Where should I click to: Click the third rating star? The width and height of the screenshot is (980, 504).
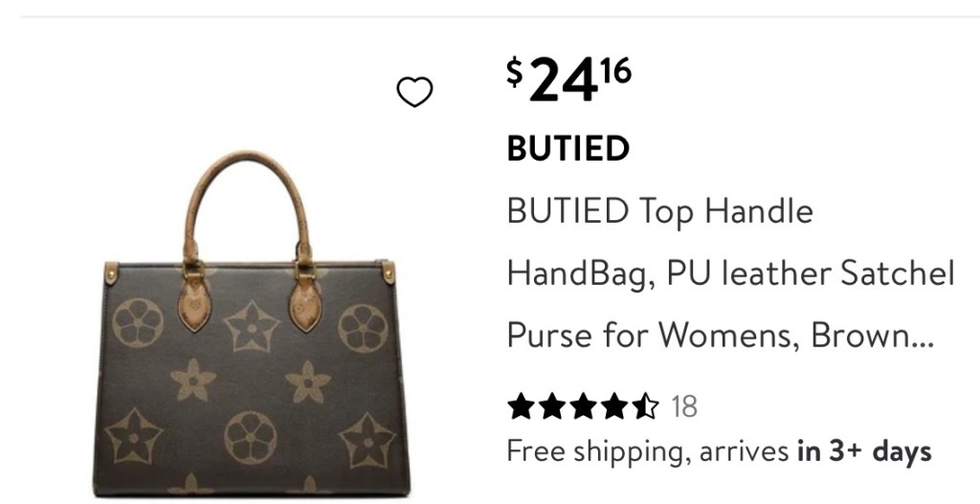(x=583, y=406)
